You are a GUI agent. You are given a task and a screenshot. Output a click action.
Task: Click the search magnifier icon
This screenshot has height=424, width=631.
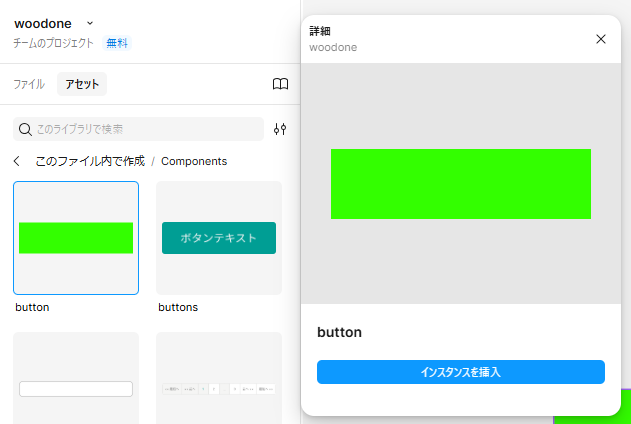click(25, 129)
